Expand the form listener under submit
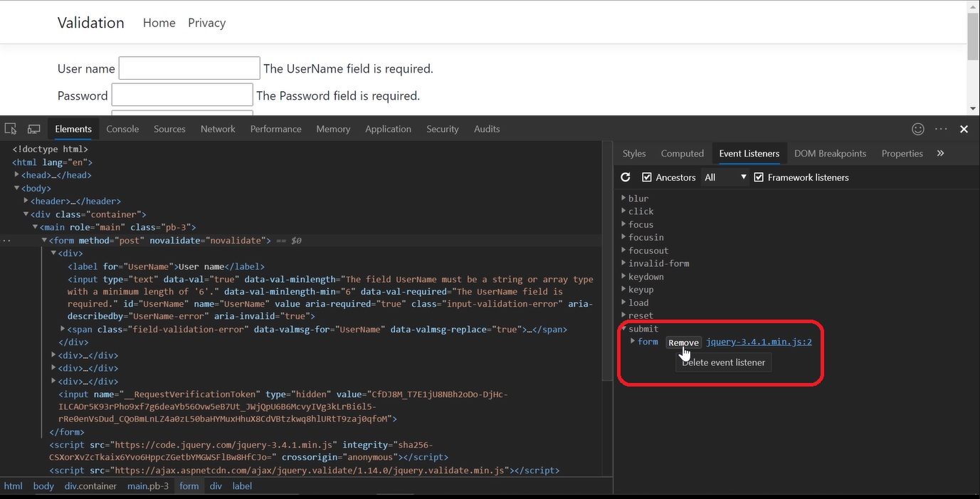Viewport: 980px width, 499px height. click(633, 342)
